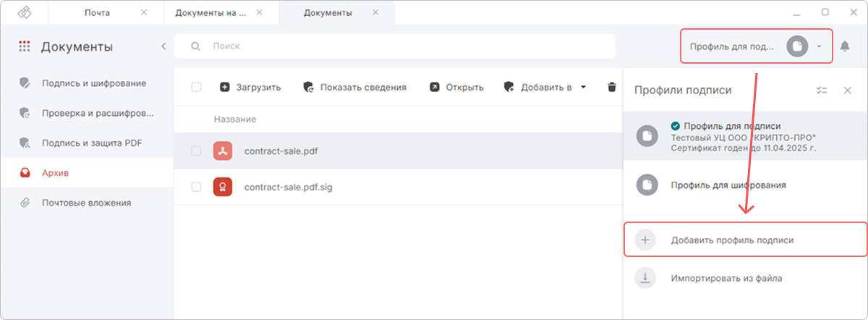
Task: Click the search magnifier icon
Action: click(195, 46)
